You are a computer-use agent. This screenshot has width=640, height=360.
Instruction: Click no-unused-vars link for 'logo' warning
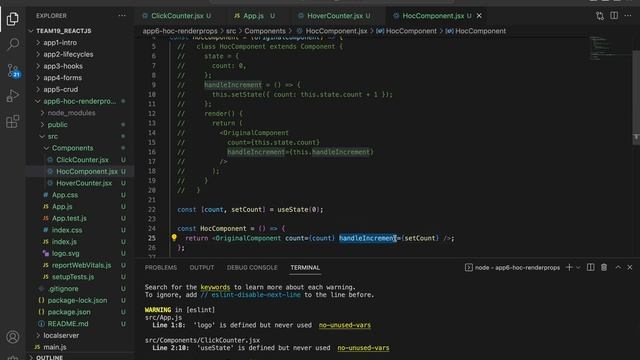coord(345,325)
